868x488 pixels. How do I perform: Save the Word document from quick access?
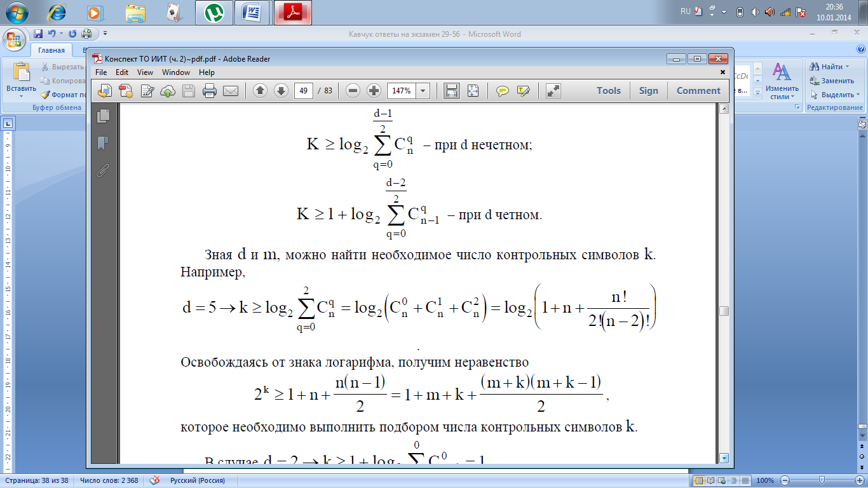(x=38, y=34)
